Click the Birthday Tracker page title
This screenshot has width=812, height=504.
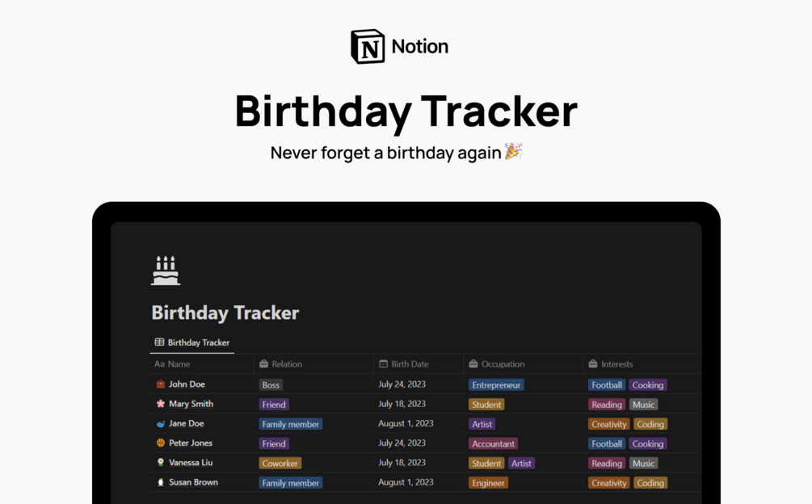tap(225, 313)
